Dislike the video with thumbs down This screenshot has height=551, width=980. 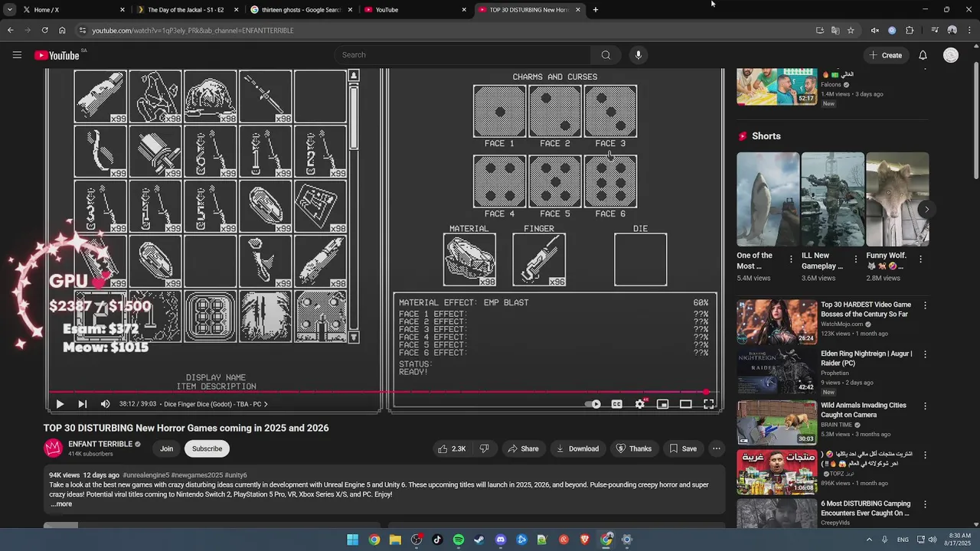pyautogui.click(x=484, y=448)
